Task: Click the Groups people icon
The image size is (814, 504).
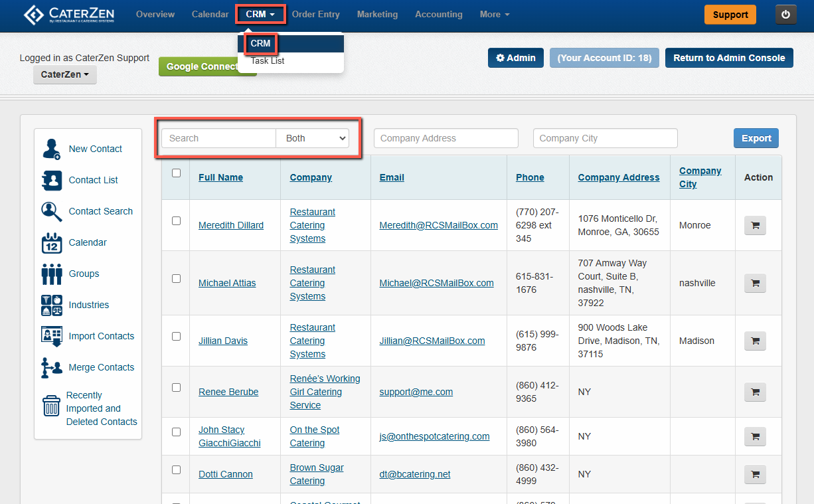Action: click(x=52, y=274)
